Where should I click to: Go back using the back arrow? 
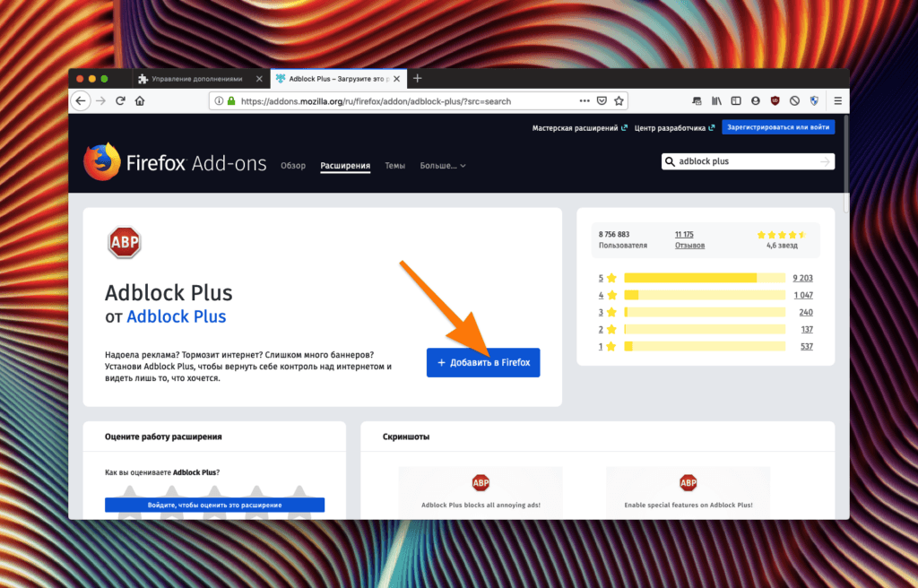[81, 100]
